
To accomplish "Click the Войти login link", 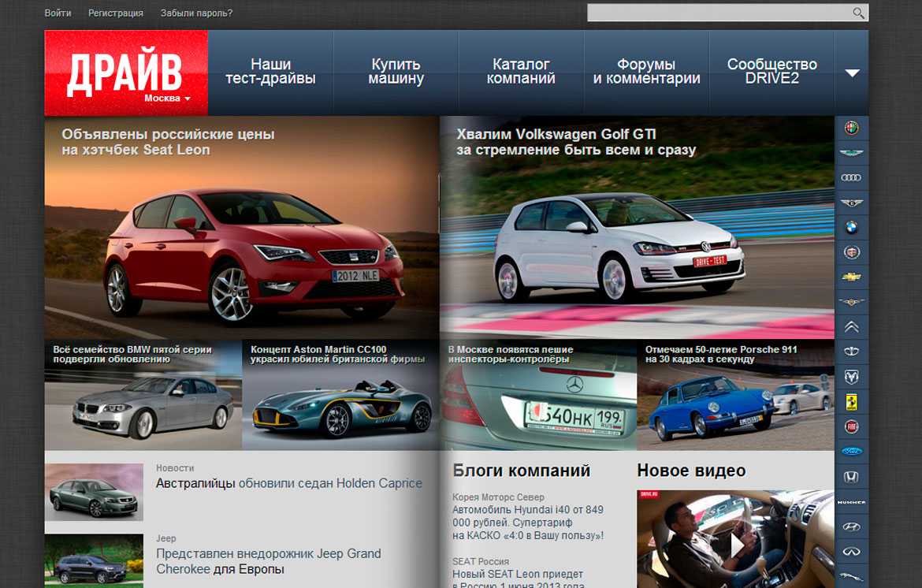I will click(58, 13).
